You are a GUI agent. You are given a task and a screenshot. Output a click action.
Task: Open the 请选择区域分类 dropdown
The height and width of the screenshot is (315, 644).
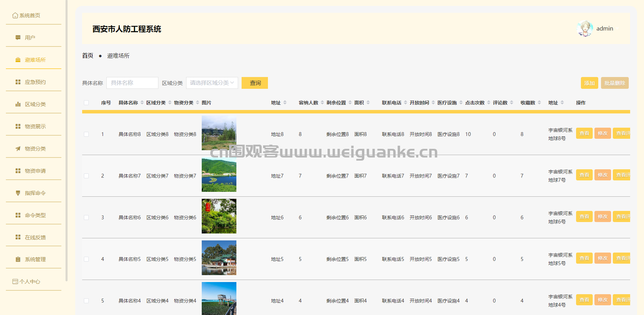click(212, 83)
